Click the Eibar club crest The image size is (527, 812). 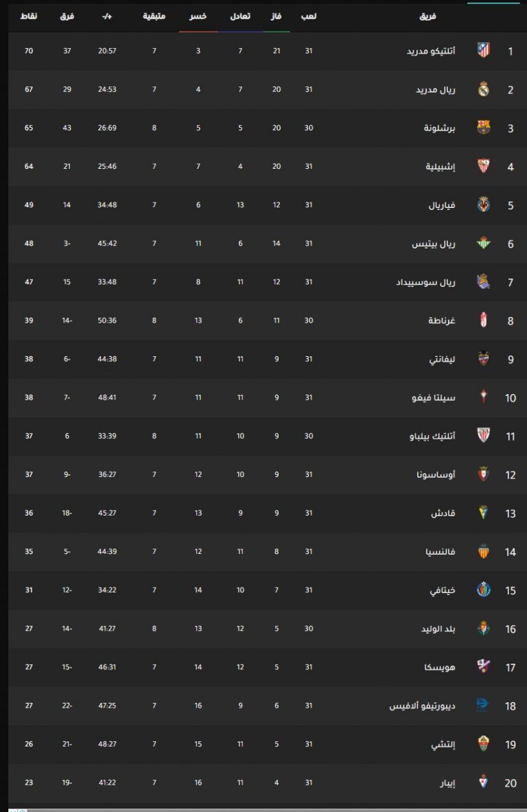coord(484,782)
